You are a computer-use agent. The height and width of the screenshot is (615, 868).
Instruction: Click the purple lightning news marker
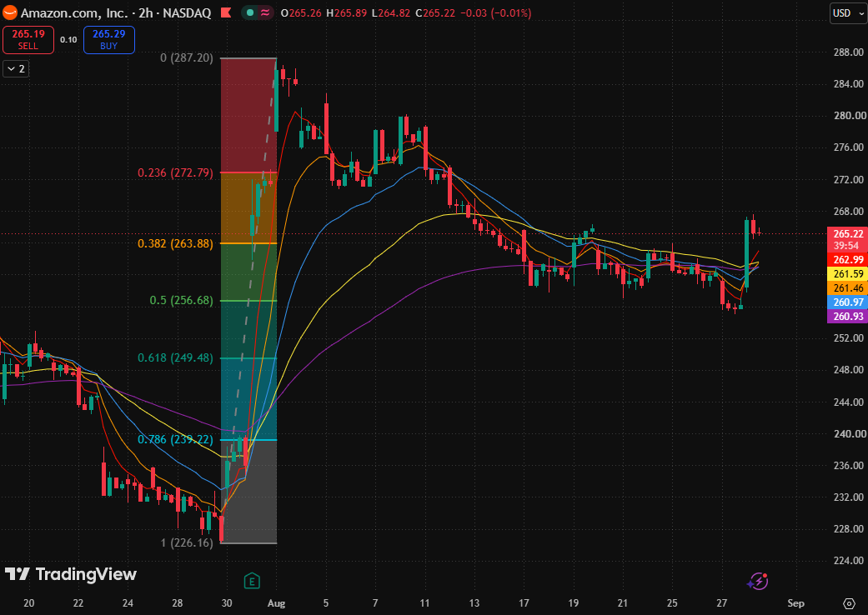[x=758, y=582]
